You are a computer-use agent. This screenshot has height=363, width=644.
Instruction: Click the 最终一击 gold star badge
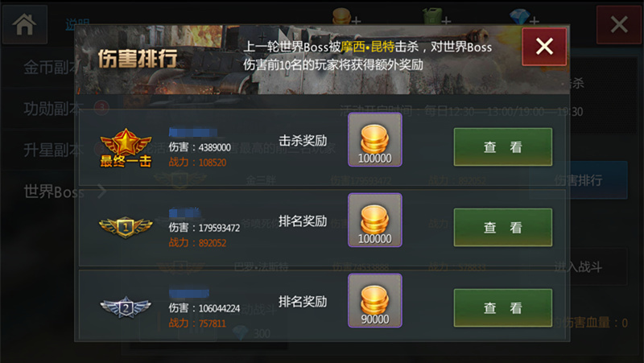pos(126,148)
